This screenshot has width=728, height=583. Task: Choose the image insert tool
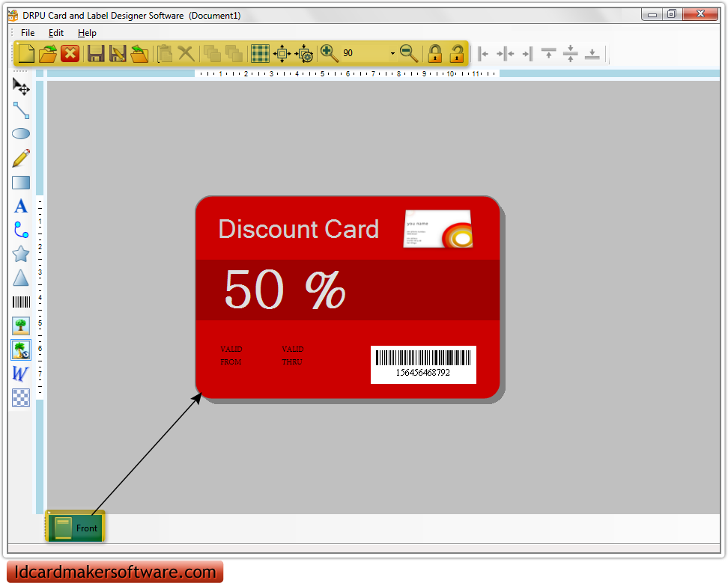pos(21,326)
